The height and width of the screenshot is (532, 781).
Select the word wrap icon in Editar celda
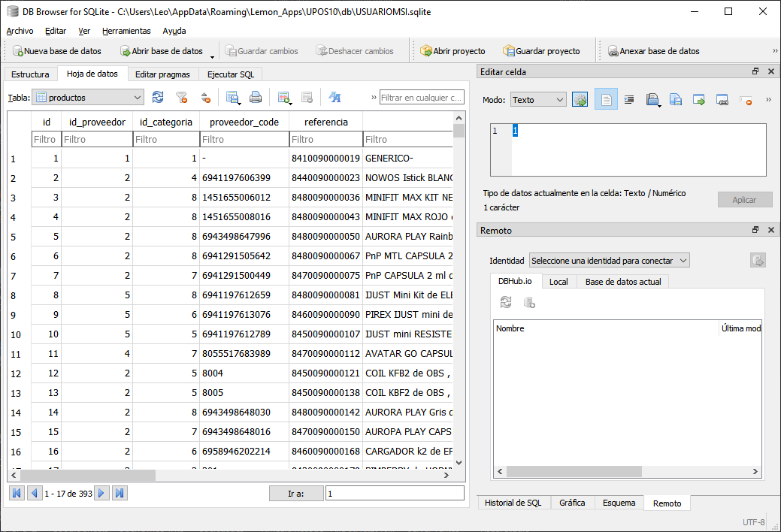tap(628, 98)
